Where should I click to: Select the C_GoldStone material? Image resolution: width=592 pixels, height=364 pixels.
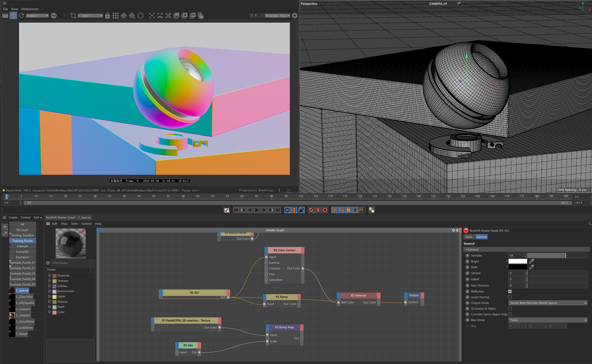(x=24, y=328)
